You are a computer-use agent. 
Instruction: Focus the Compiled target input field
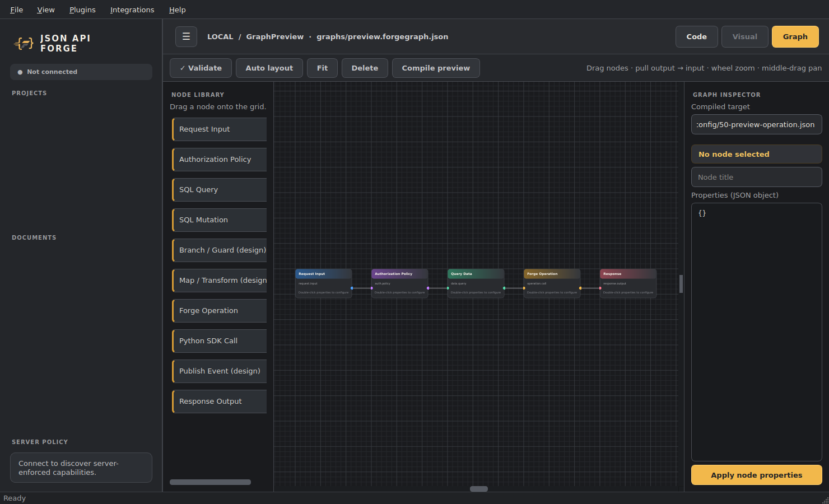click(x=756, y=124)
